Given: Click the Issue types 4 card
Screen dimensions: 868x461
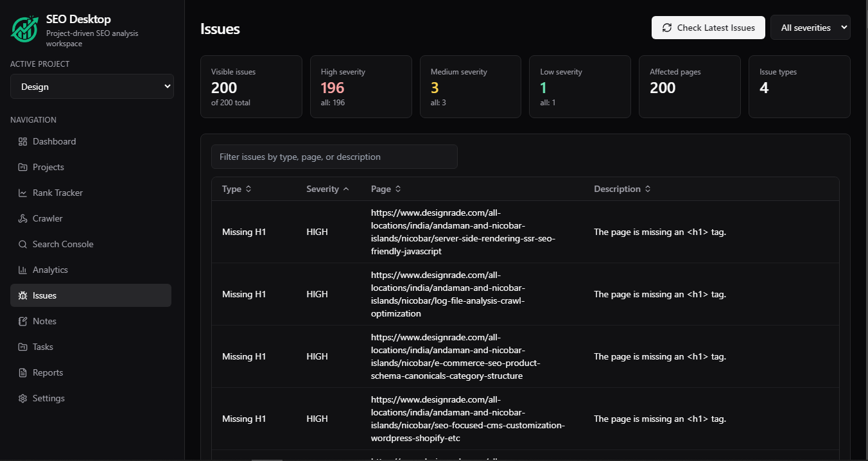Looking at the screenshot, I should click(x=799, y=87).
